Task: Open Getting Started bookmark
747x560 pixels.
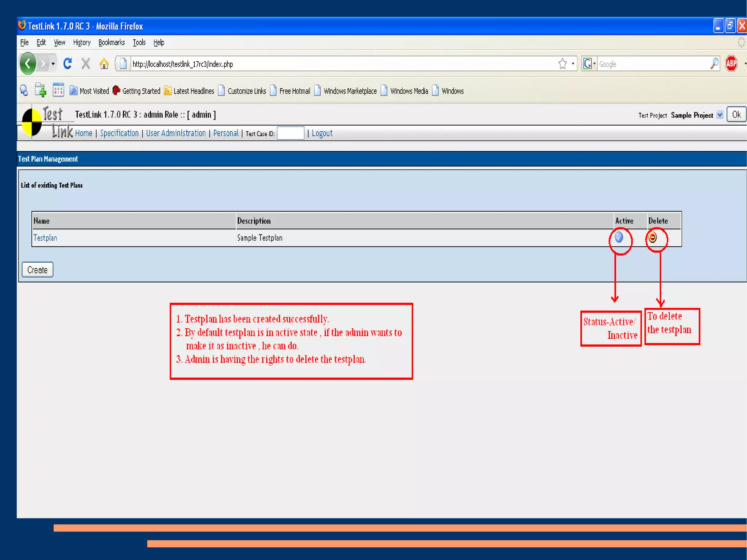Action: tap(136, 91)
